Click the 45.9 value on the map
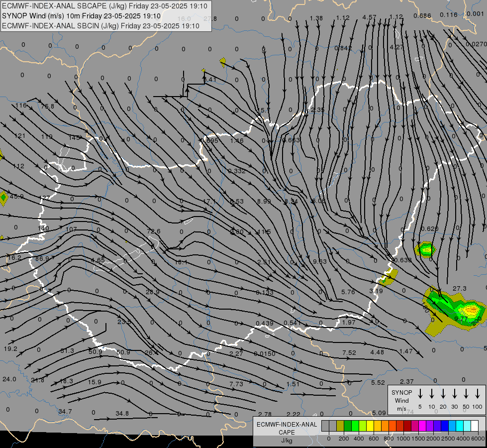Viewport: 487px width, 448px height. (x=16, y=197)
